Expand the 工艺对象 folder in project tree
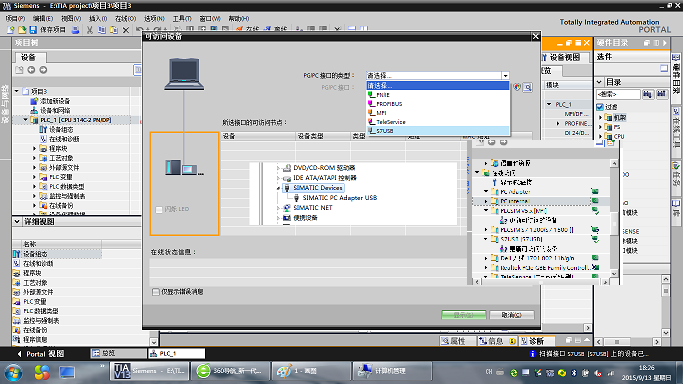The height and width of the screenshot is (384, 683). pos(34,158)
